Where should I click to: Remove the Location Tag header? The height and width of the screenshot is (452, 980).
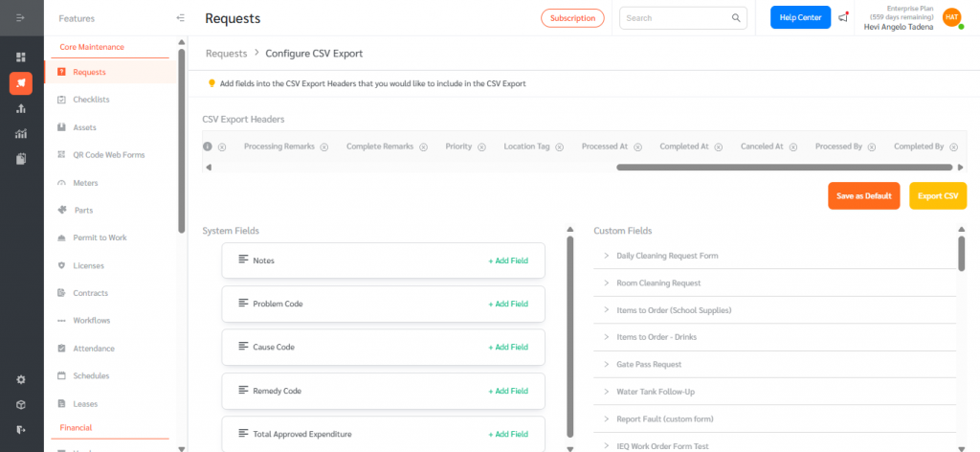(558, 147)
